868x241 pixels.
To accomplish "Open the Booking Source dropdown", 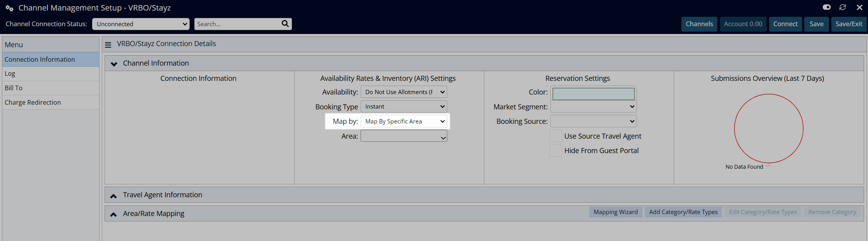I will 594,121.
